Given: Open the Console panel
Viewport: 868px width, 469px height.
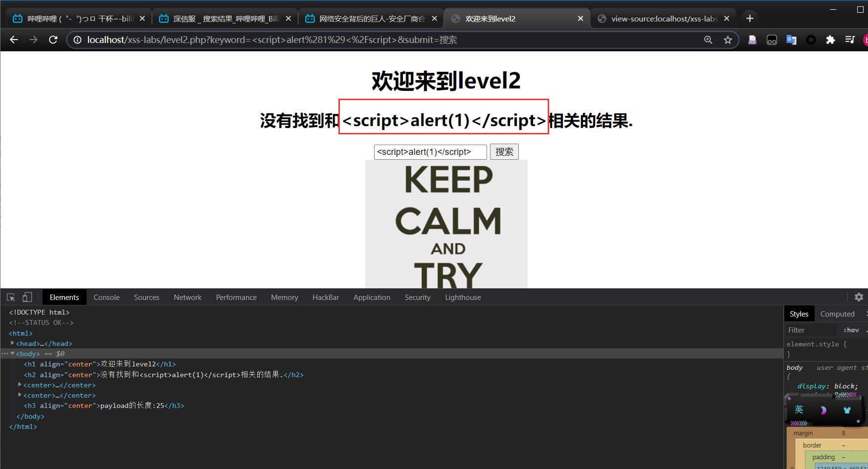Looking at the screenshot, I should 107,297.
